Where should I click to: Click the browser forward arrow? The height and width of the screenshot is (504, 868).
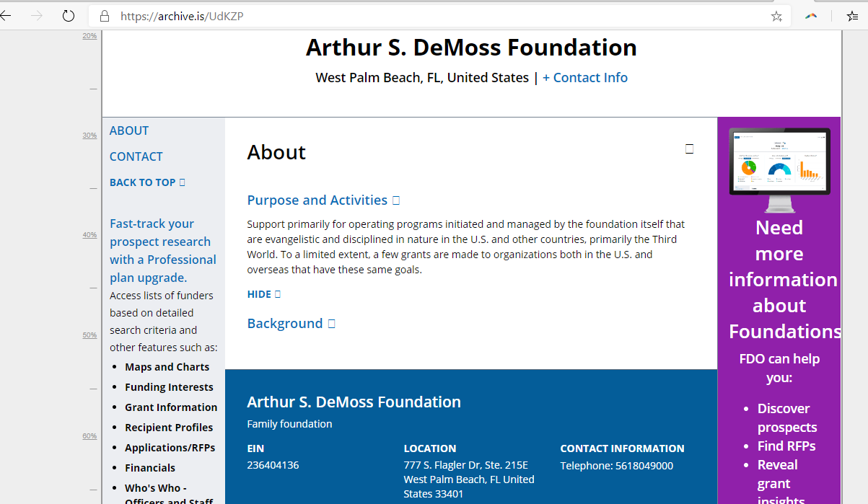(37, 16)
